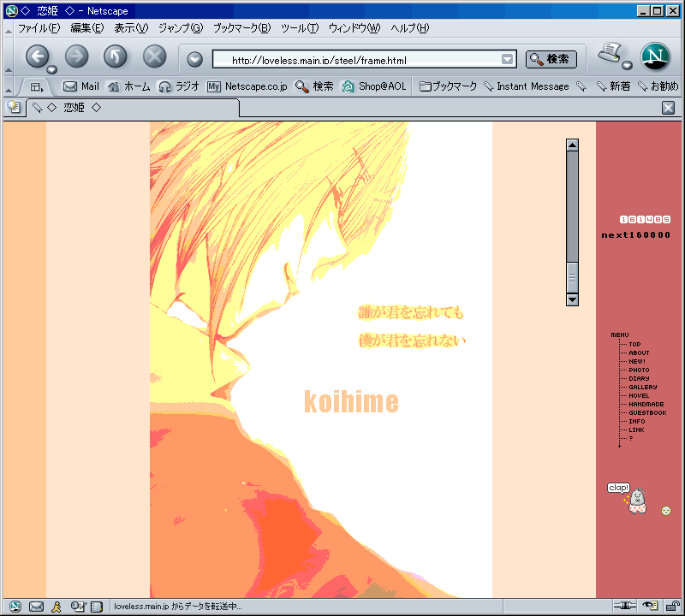
Task: Select the ◇ 恋姫 ◇ browser tab
Action: click(134, 108)
